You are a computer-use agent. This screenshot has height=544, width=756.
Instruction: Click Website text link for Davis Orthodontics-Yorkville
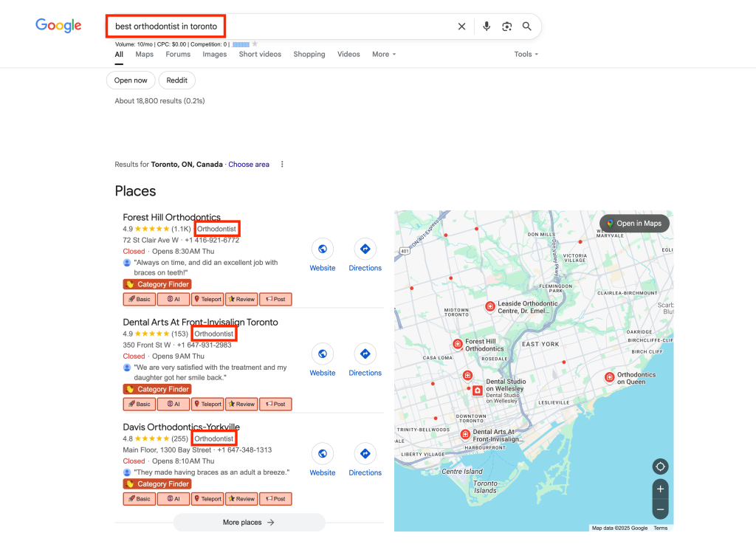click(x=323, y=472)
